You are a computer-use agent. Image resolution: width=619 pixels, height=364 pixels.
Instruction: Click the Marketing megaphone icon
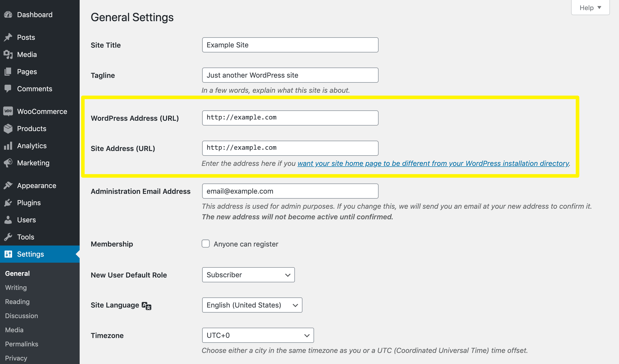click(8, 163)
